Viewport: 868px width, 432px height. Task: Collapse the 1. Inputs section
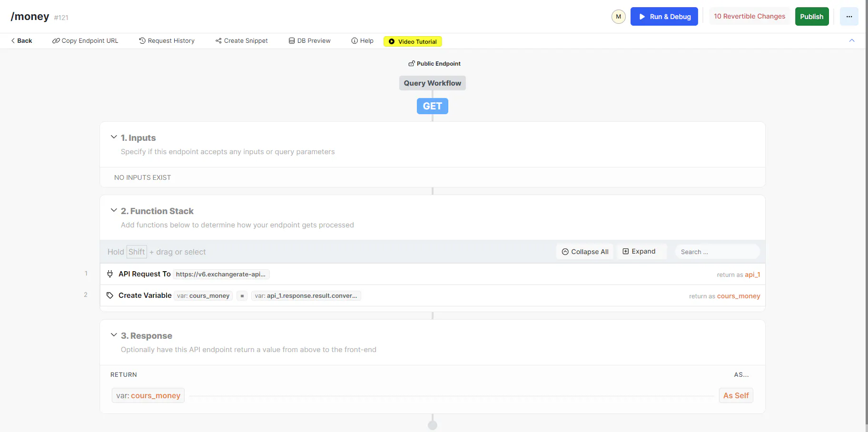click(114, 137)
